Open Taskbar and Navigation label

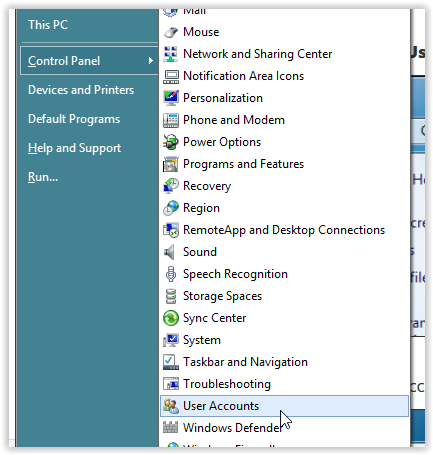pos(245,362)
